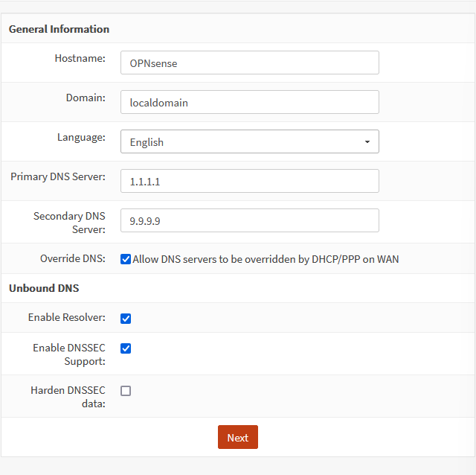476x475 pixels.
Task: Toggle the Enable DNSSEC Support checkbox
Action: (x=126, y=348)
